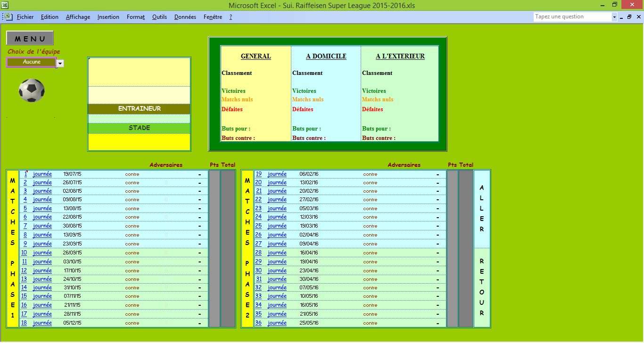
Task: Open the team selection dropdown arrow
Action: (60, 63)
